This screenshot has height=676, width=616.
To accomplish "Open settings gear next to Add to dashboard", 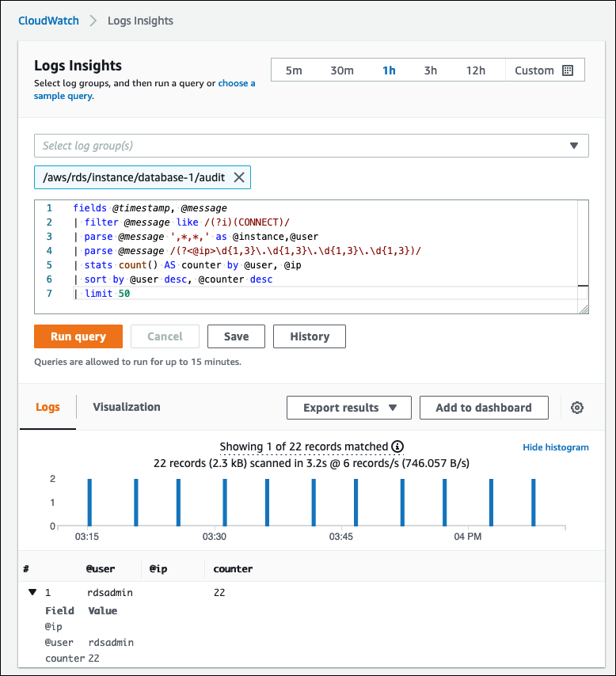I will [x=577, y=408].
